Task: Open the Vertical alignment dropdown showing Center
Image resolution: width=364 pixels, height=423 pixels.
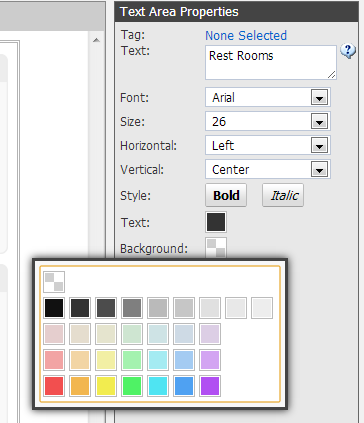Action: [x=268, y=169]
